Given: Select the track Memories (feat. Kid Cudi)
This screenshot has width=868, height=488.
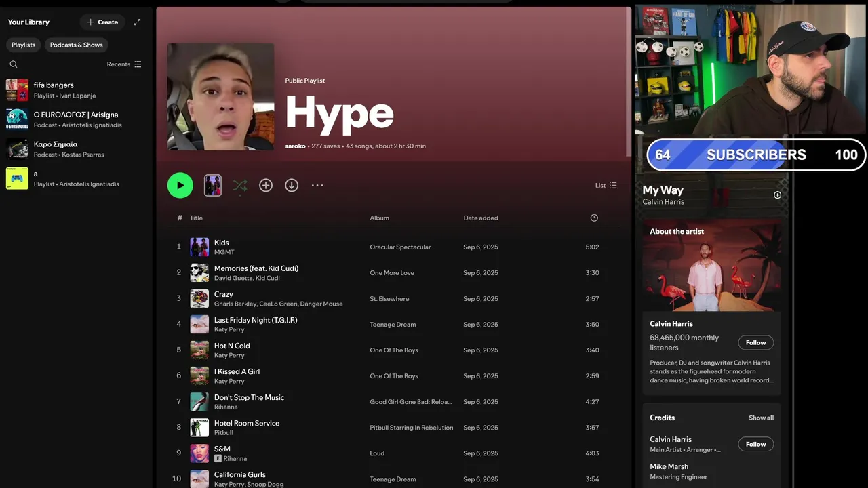Looking at the screenshot, I should point(256,268).
